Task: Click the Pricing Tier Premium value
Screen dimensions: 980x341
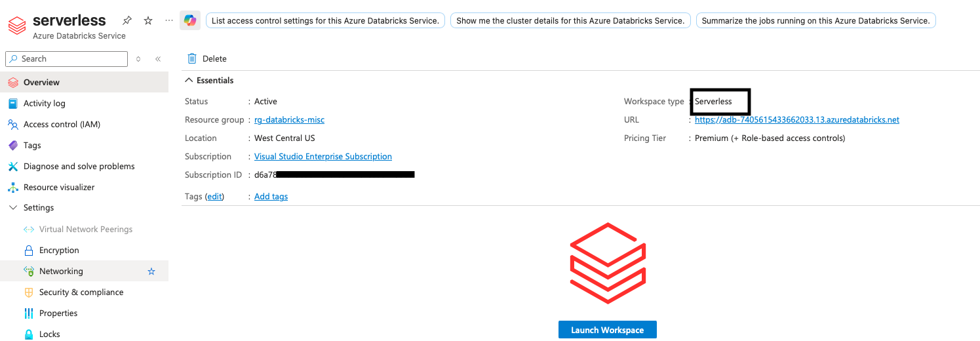Action: tap(770, 138)
